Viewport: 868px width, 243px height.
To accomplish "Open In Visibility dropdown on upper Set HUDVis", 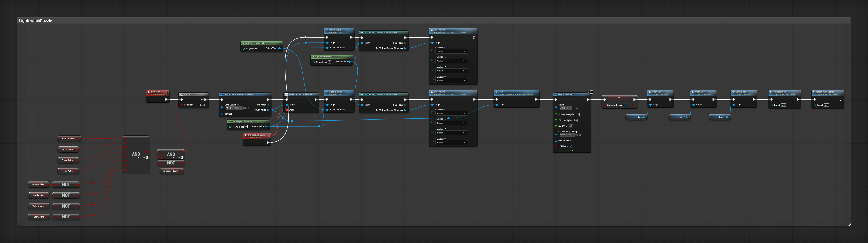I will tap(451, 51).
